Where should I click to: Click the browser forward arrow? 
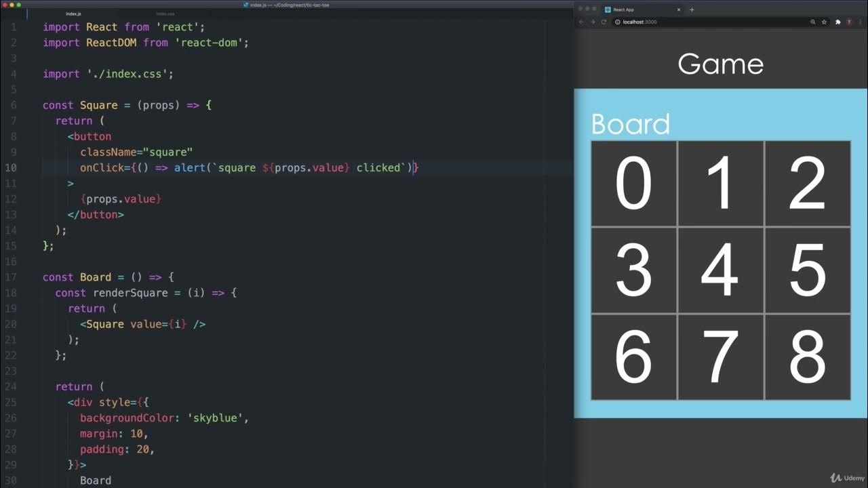click(x=593, y=22)
